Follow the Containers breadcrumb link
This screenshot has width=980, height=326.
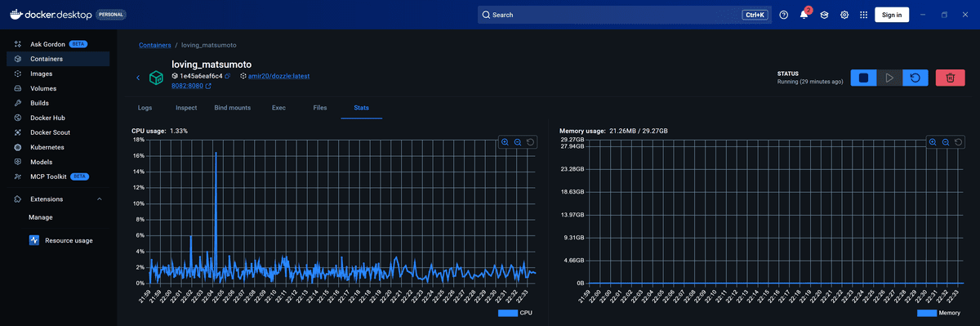coord(155,45)
